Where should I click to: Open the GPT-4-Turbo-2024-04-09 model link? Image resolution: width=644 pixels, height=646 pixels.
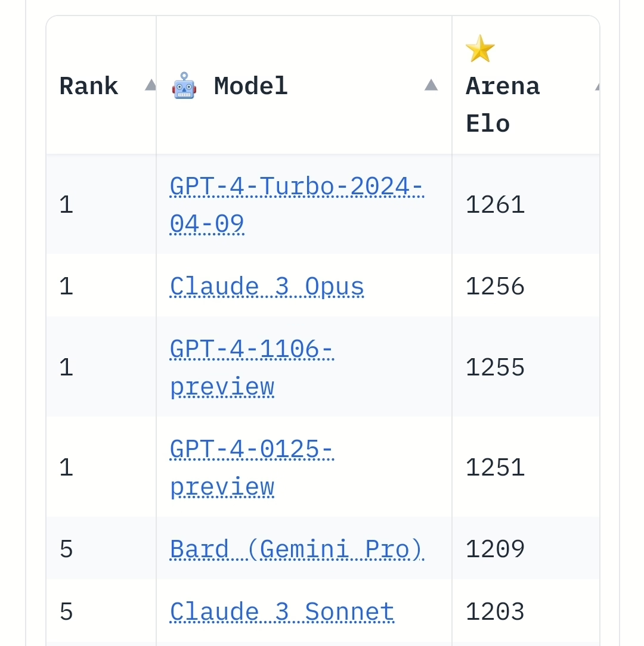point(296,187)
